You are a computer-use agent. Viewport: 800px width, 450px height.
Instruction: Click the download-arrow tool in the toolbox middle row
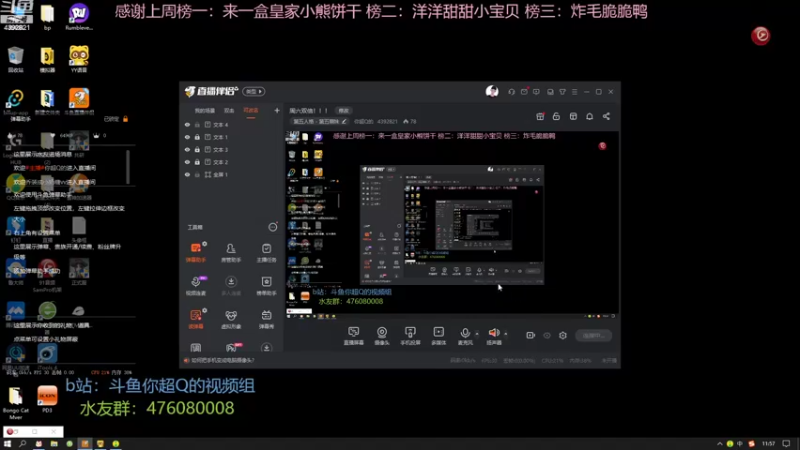[231, 285]
